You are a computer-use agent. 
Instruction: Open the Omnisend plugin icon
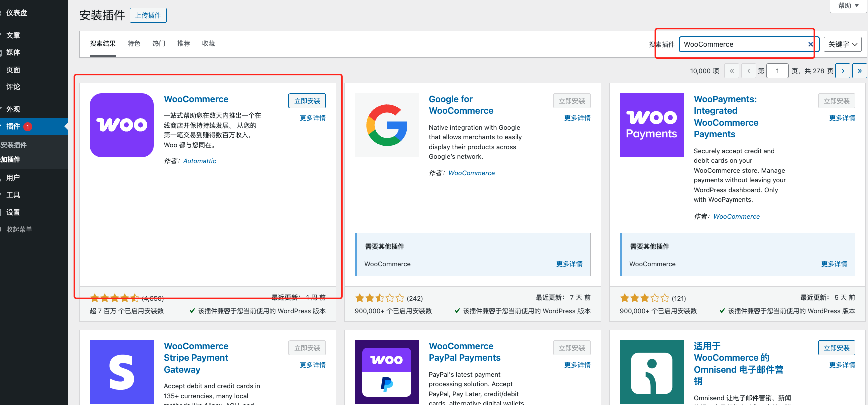click(651, 372)
